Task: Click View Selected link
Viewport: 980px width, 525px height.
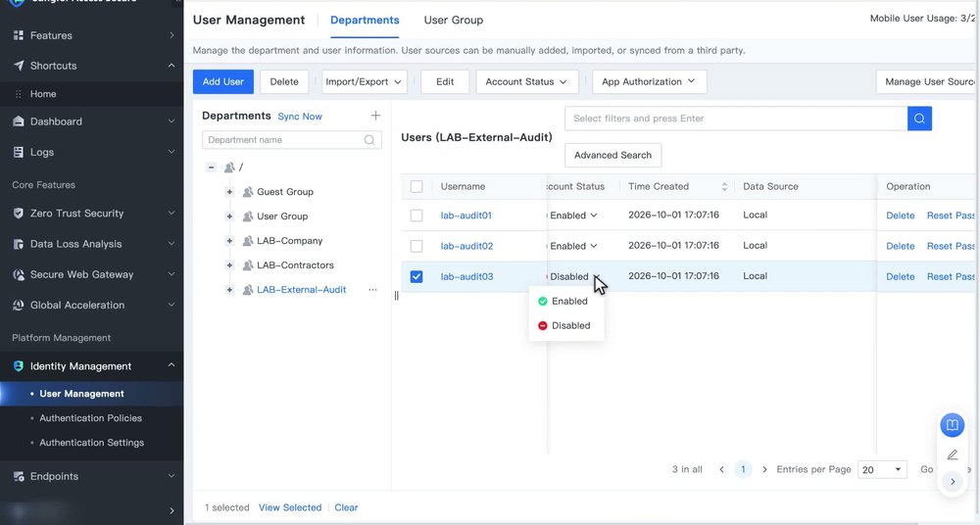Action: (x=290, y=507)
